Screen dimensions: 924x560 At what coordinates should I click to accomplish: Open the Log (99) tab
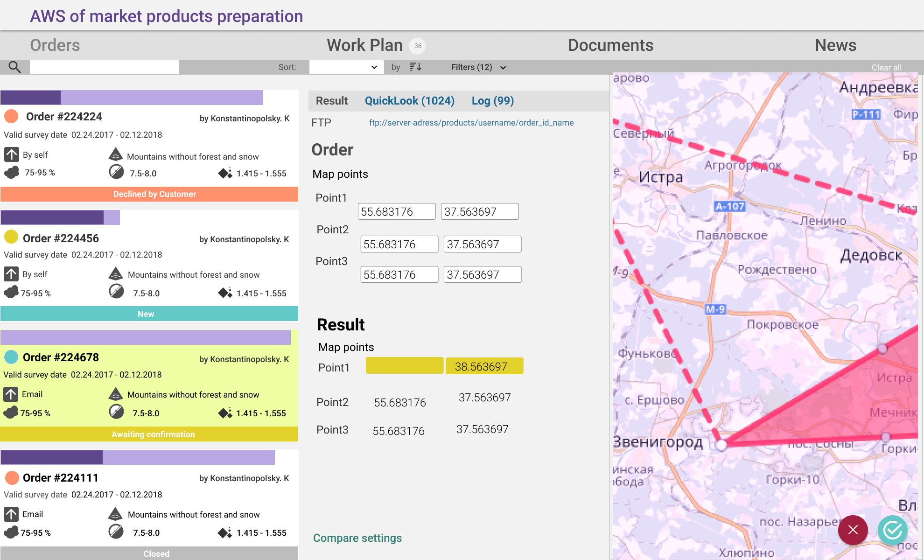tap(492, 101)
